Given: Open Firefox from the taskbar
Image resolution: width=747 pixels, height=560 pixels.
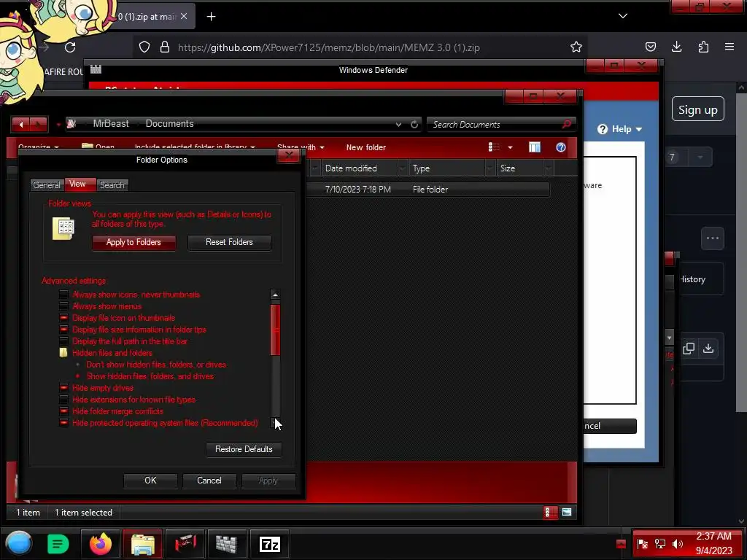Looking at the screenshot, I should pos(100,544).
